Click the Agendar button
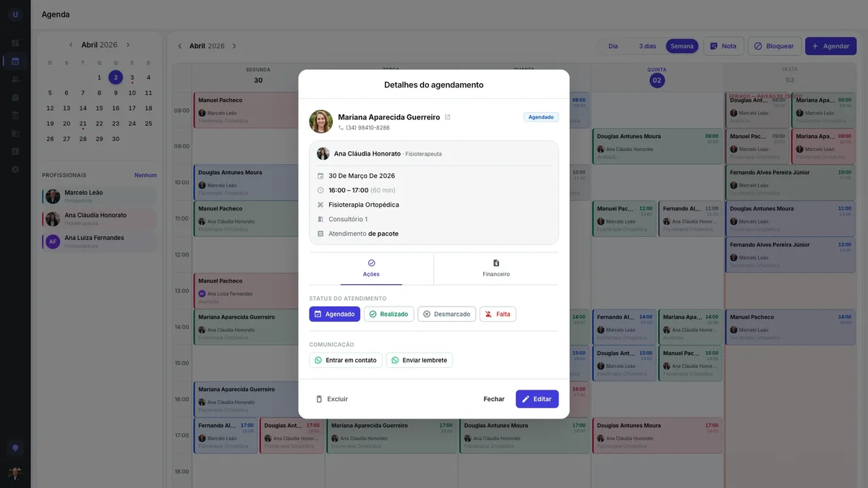Viewport: 868px width, 488px height. pyautogui.click(x=830, y=46)
